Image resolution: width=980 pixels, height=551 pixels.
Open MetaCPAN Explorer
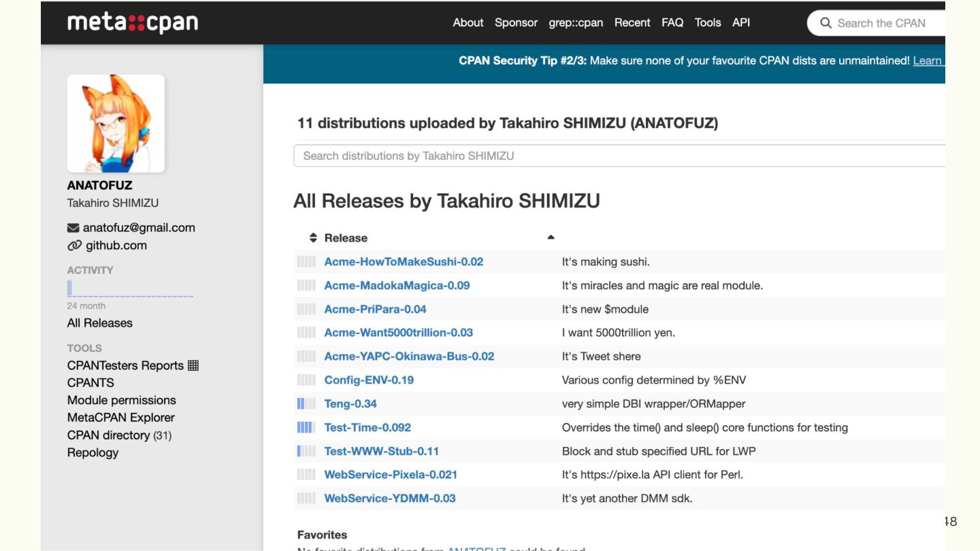pyautogui.click(x=121, y=418)
